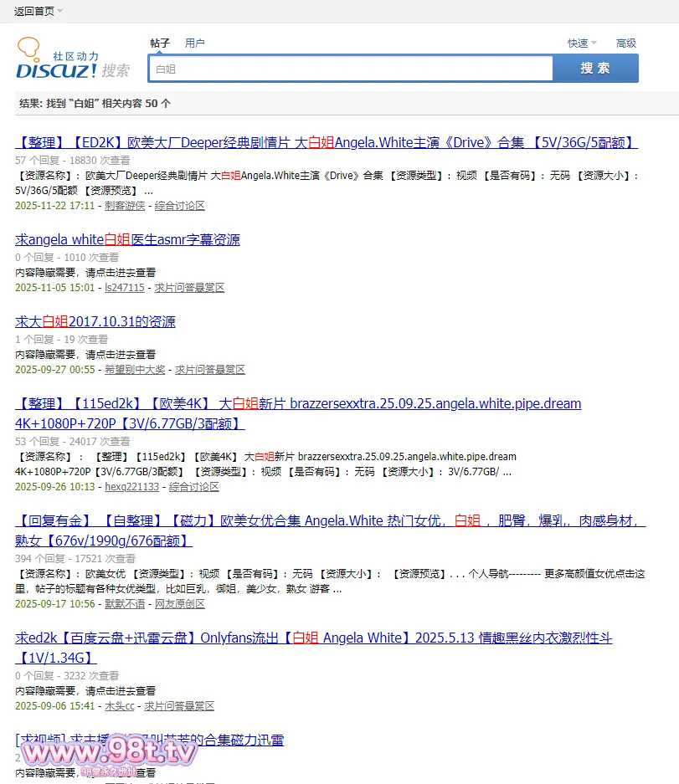Focus the search keyword input field

[350, 69]
